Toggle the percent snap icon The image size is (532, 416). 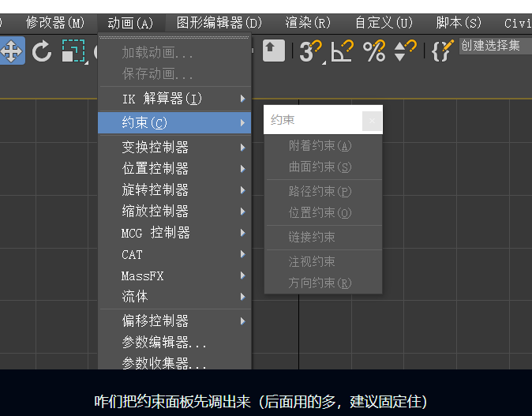pos(374,51)
